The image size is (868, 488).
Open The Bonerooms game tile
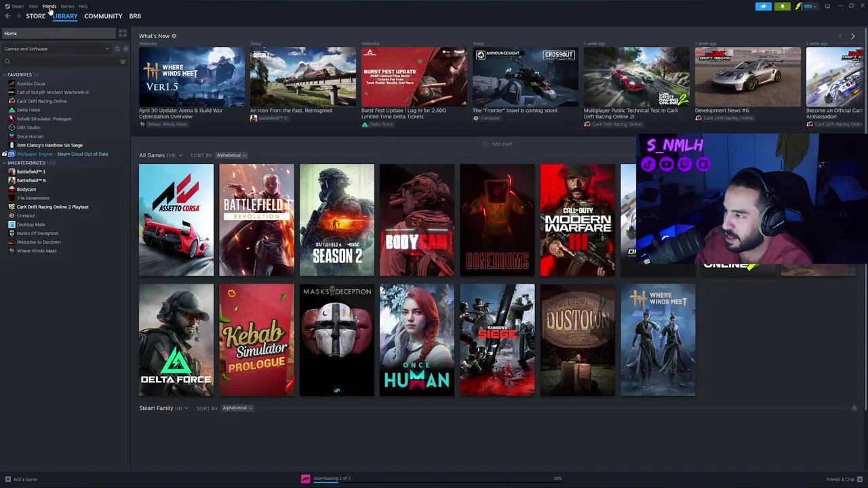[x=497, y=220]
